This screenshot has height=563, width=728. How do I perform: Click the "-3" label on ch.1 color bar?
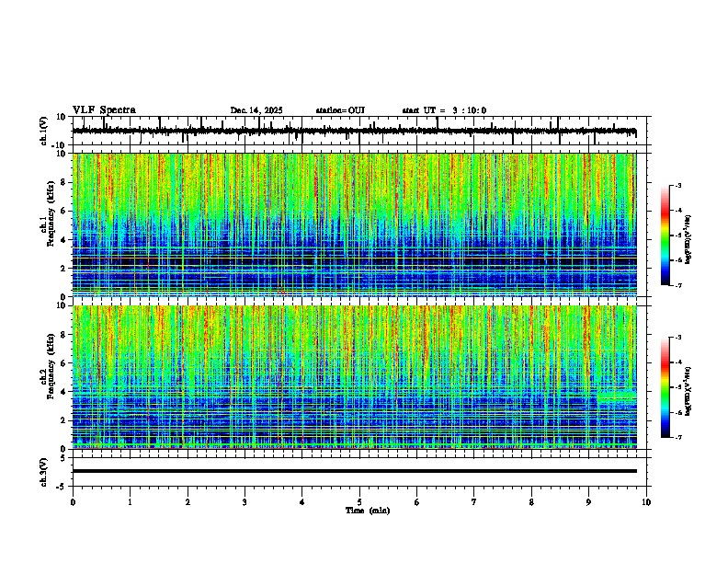pyautogui.click(x=677, y=185)
